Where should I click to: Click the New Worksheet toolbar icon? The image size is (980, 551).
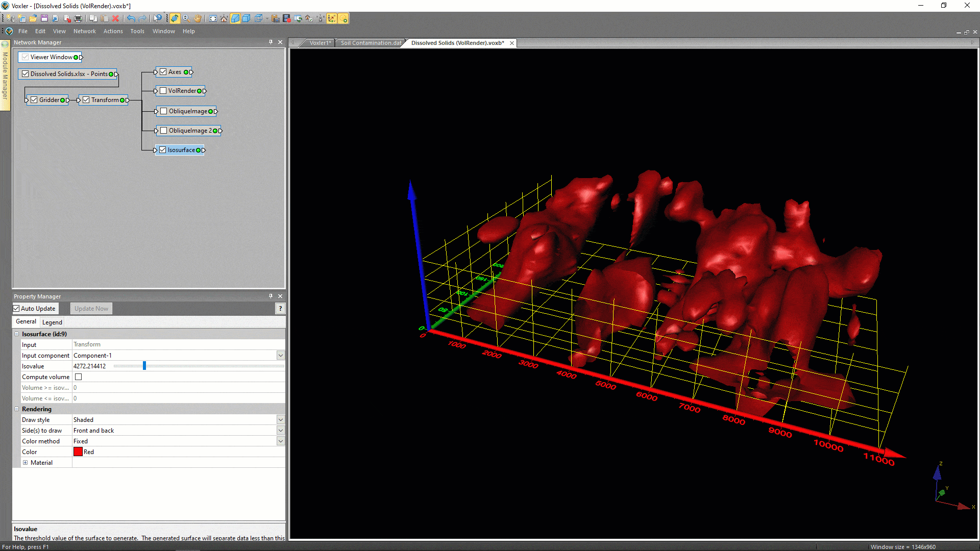point(22,18)
